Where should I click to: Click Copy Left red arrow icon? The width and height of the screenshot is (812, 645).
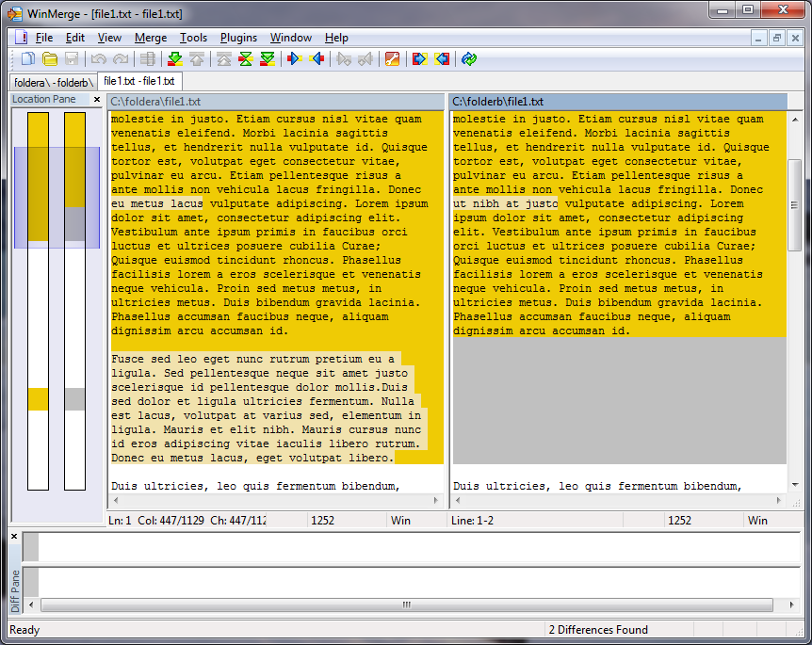pyautogui.click(x=317, y=59)
